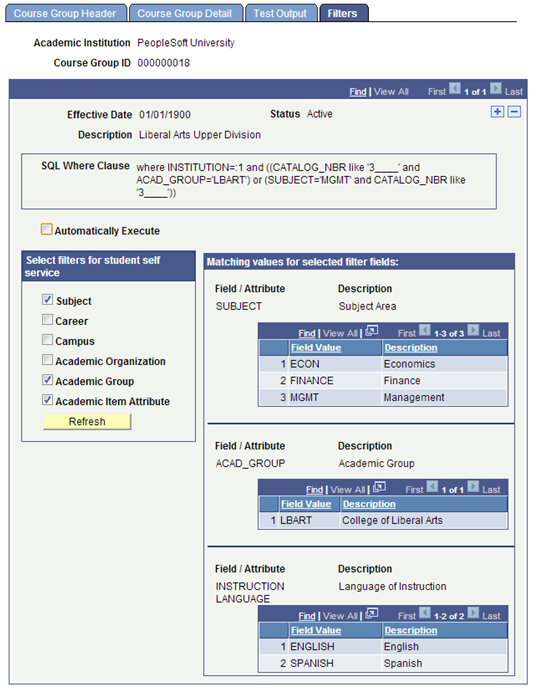The height and width of the screenshot is (691, 533).
Task: Select the Filters tab
Action: pyautogui.click(x=343, y=13)
